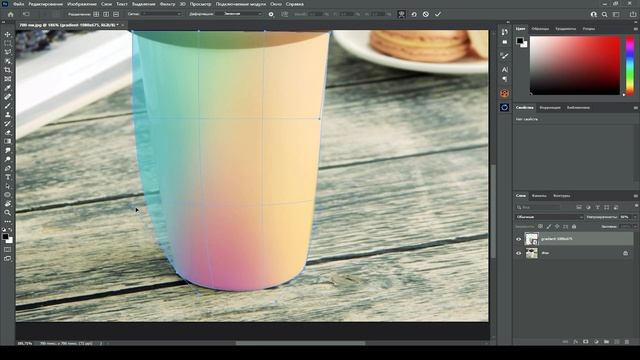Open the Brush Settings panel icon
The height and width of the screenshot is (360, 640).
tap(504, 56)
